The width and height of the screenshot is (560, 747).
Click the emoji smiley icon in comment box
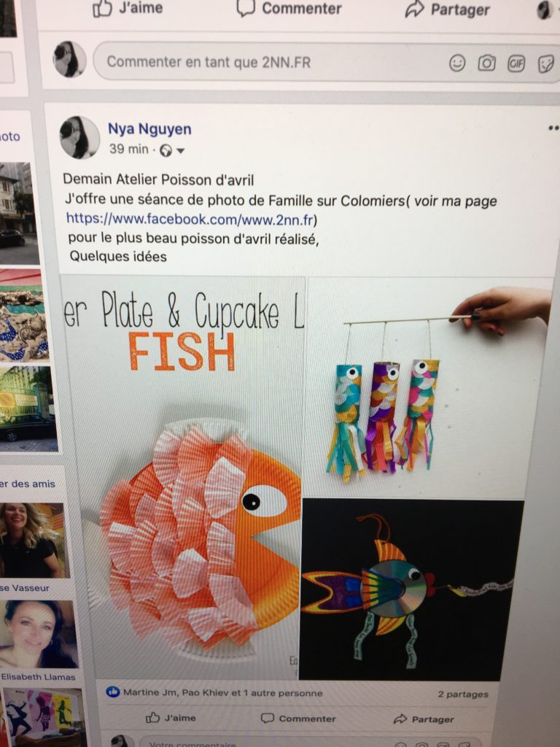(456, 63)
